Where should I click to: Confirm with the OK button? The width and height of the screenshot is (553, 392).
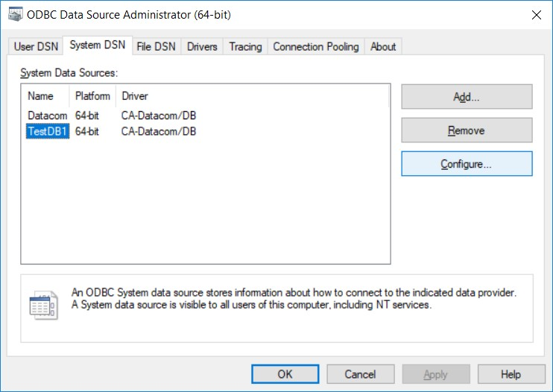tap(285, 374)
